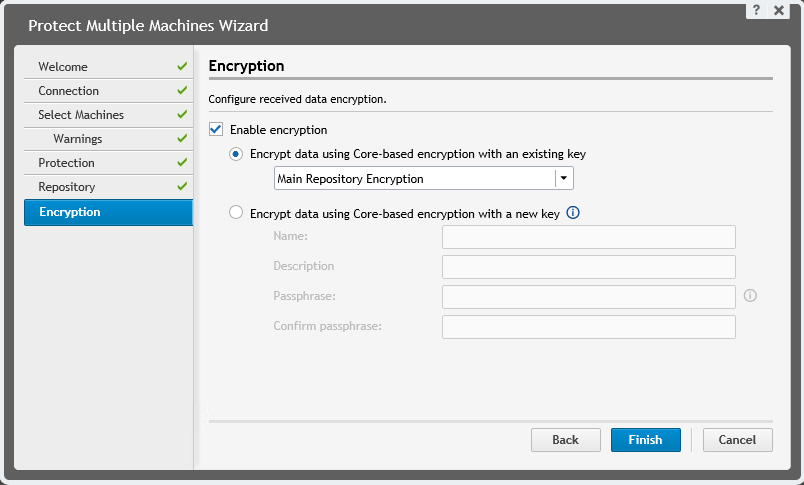Click info icon beside new key option
The height and width of the screenshot is (485, 804).
point(574,212)
